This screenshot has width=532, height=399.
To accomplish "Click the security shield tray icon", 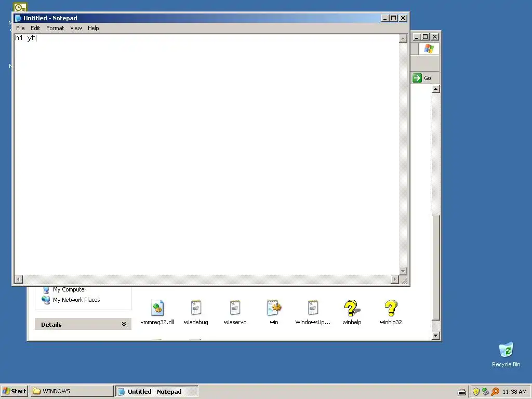I will [476, 392].
